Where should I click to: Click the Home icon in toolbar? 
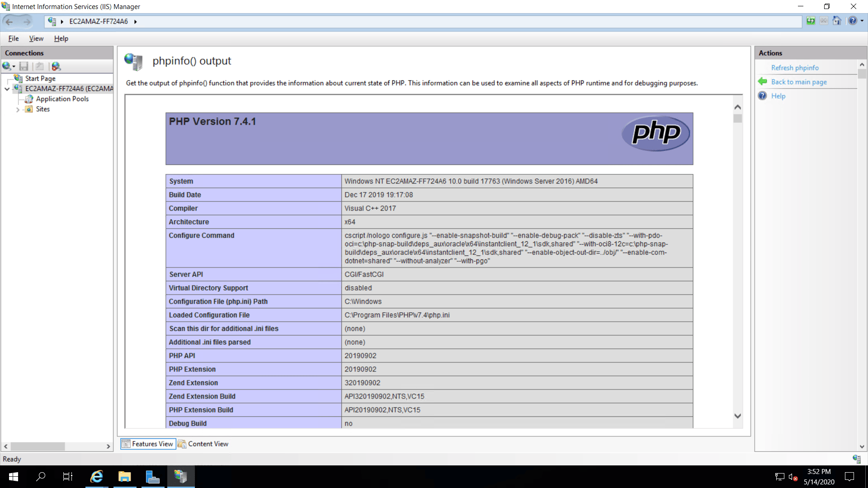pyautogui.click(x=837, y=21)
